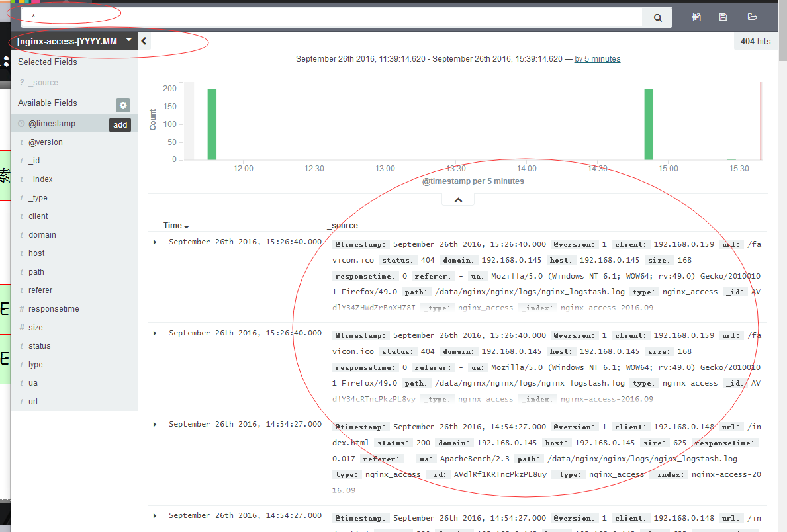The image size is (787, 532).
Task: Open the available fields gear settings
Action: click(123, 105)
